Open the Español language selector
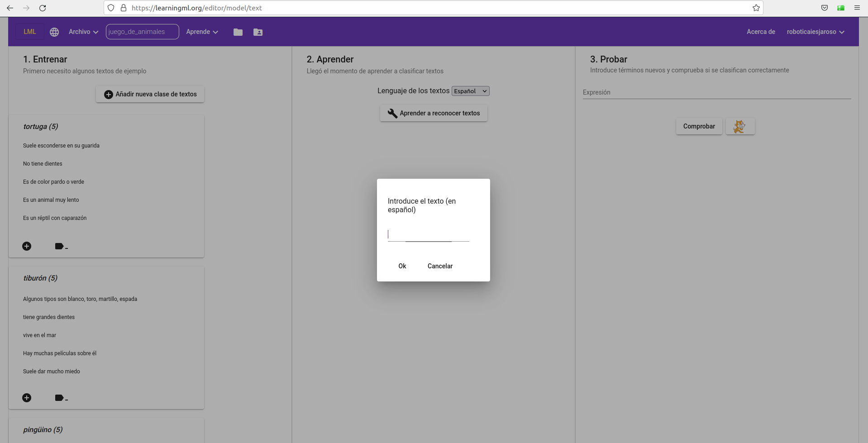This screenshot has width=868, height=443. 470,91
